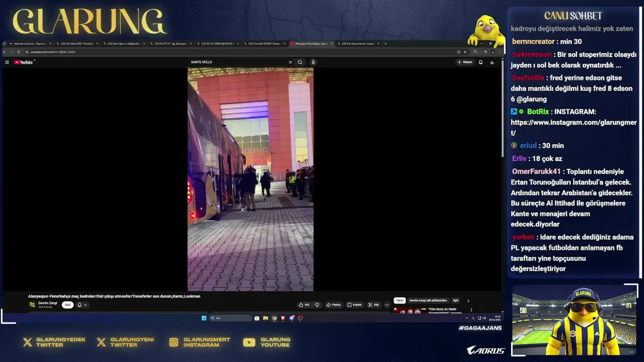Go to the YouTube home logo
644x362 pixels.
point(24,62)
